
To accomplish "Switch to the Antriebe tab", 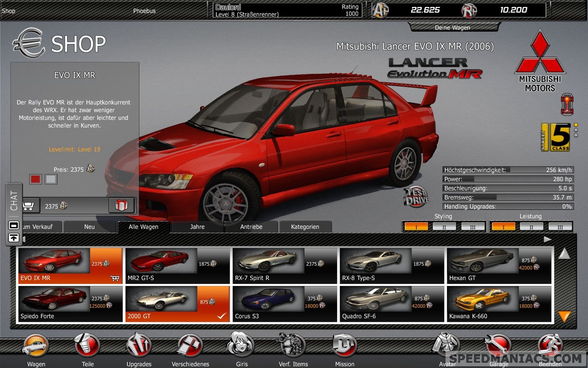I will coord(251,227).
